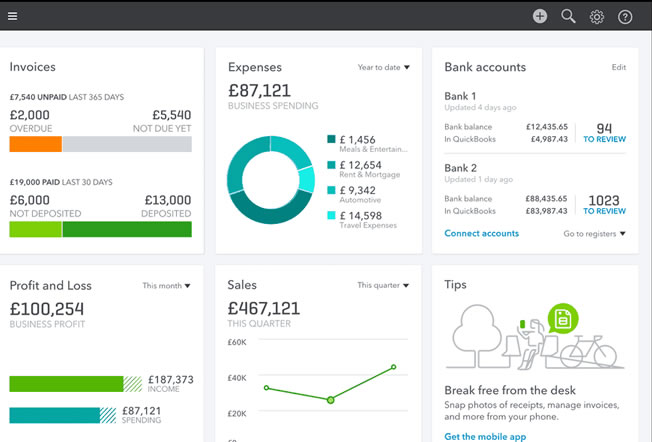Click the £88,435.65 bank balance
The height and width of the screenshot is (442, 652).
pyautogui.click(x=546, y=199)
